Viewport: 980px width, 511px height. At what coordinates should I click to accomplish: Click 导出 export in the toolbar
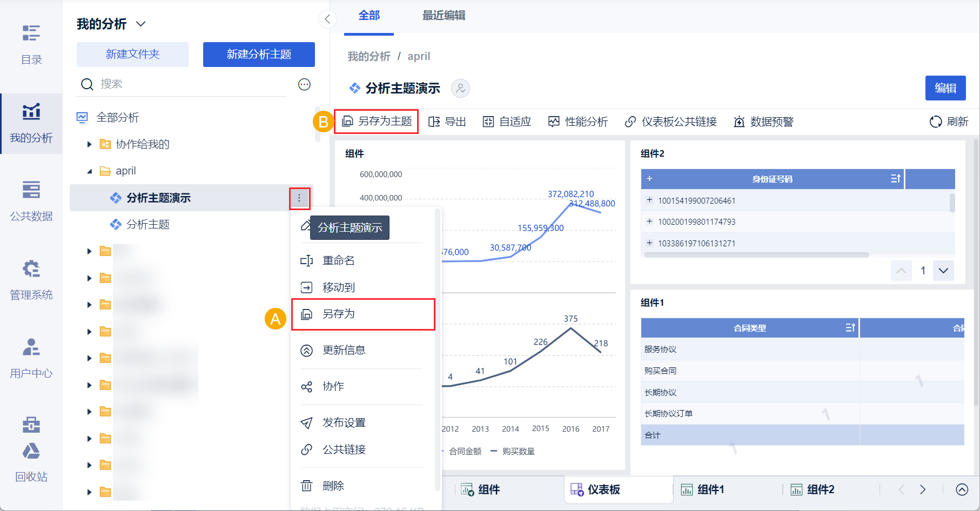pos(447,122)
